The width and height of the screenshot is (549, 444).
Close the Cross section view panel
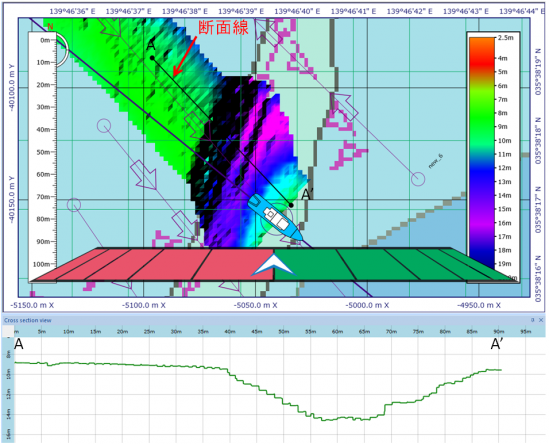coord(541,320)
